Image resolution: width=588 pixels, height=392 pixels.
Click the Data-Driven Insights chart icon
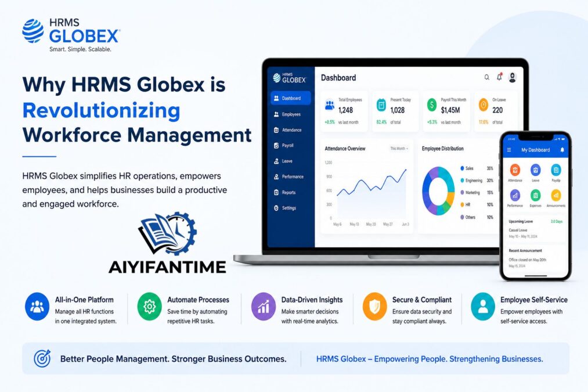point(264,307)
